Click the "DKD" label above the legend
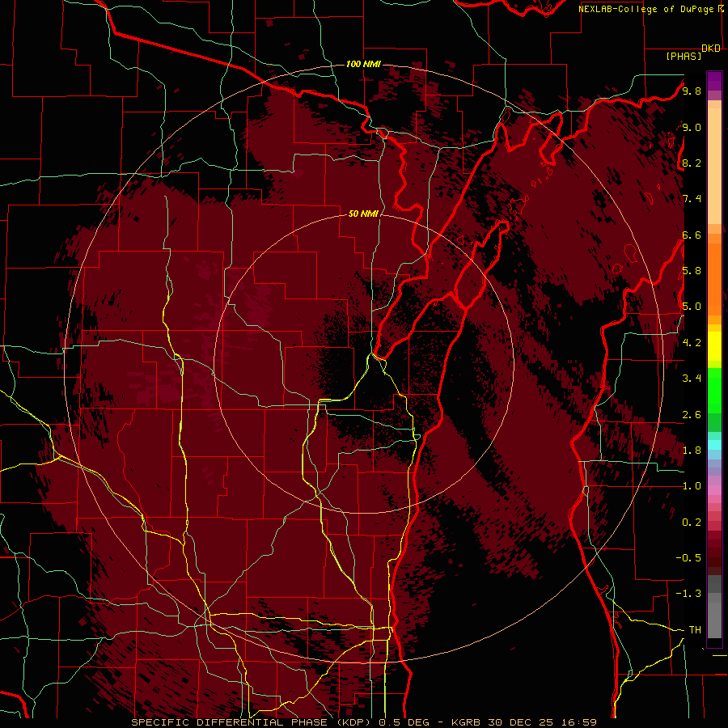This screenshot has width=728, height=728. (711, 49)
